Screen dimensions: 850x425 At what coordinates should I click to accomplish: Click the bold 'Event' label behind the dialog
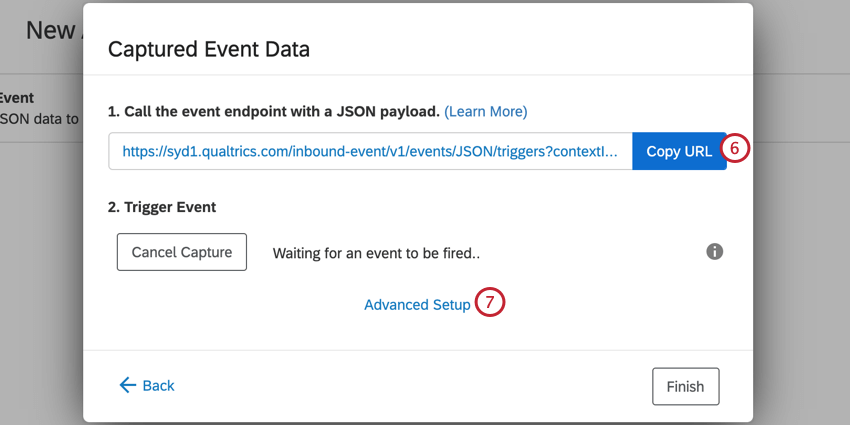point(17,98)
